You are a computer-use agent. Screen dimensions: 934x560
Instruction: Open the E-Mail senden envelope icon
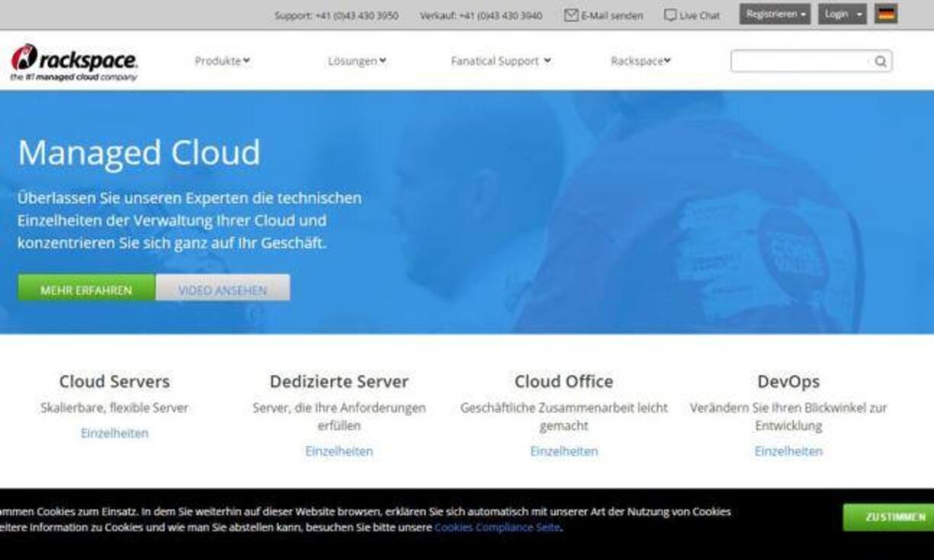click(570, 14)
